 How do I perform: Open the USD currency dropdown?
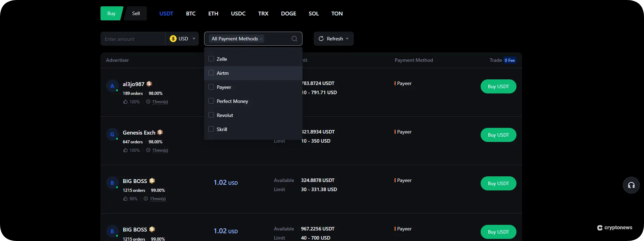point(182,39)
